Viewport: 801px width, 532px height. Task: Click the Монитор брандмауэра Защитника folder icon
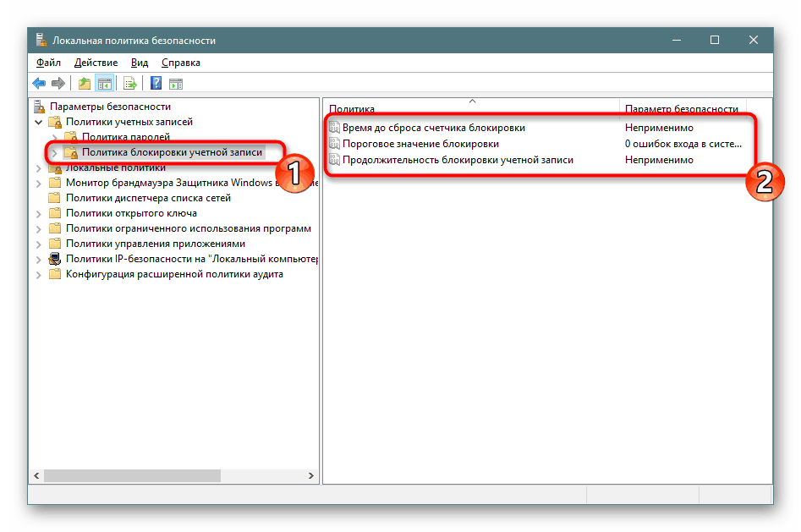[x=55, y=183]
